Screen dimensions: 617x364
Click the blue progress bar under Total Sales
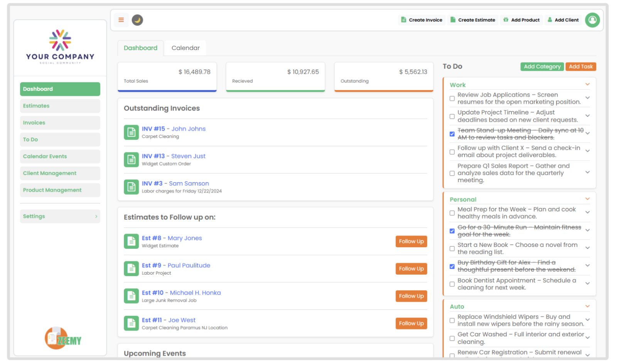(x=167, y=91)
